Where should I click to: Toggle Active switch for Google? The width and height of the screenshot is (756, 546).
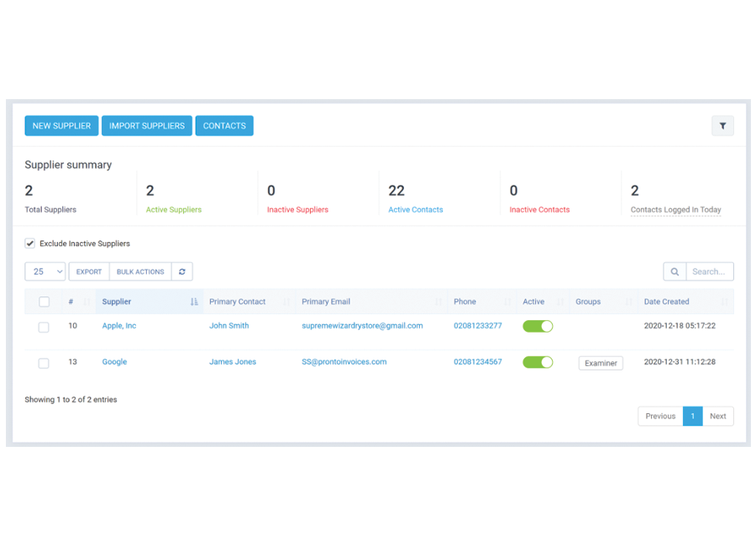(538, 362)
